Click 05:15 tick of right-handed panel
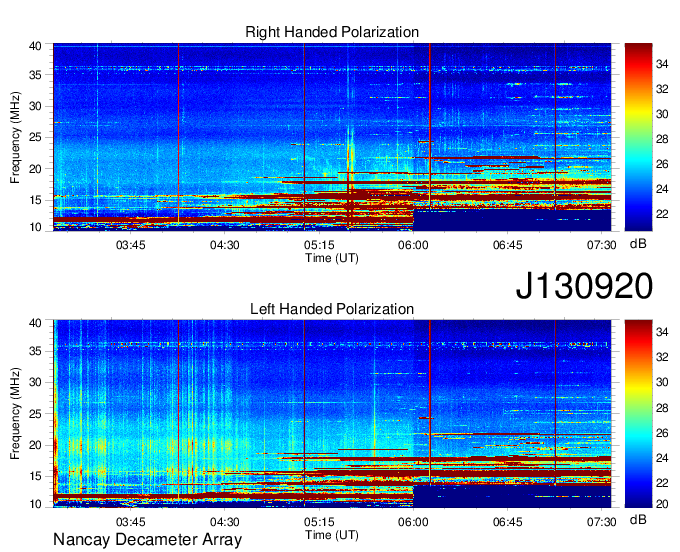 319,245
